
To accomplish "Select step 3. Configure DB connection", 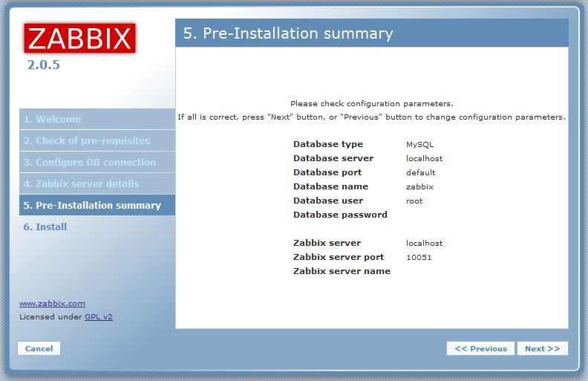I will (97, 162).
